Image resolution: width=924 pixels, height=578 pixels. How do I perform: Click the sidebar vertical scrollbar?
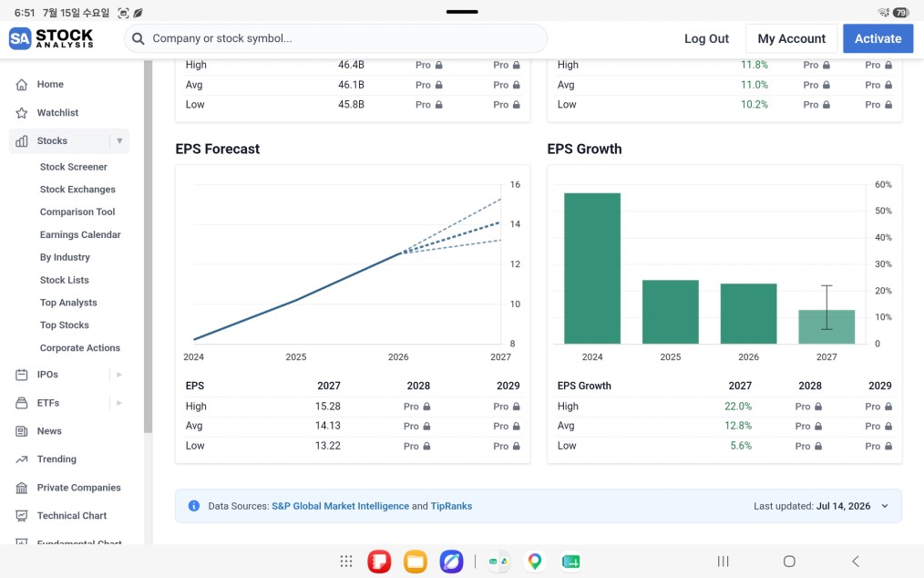point(148,248)
